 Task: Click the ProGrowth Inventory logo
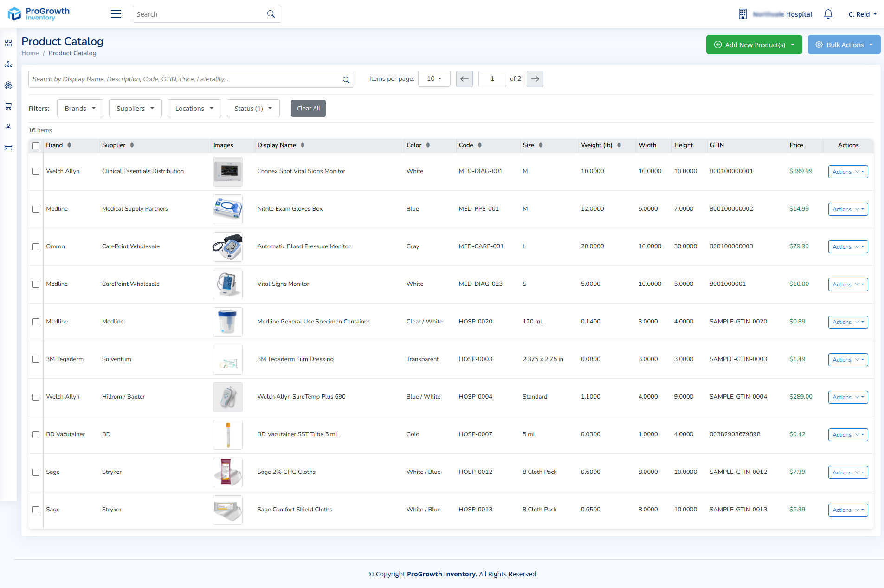coord(39,14)
